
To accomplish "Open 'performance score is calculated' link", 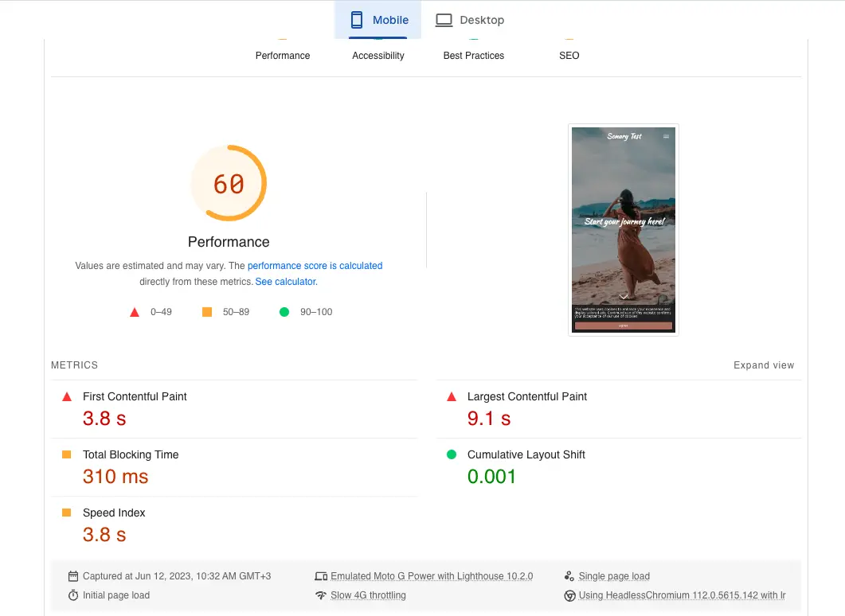I will (x=315, y=266).
